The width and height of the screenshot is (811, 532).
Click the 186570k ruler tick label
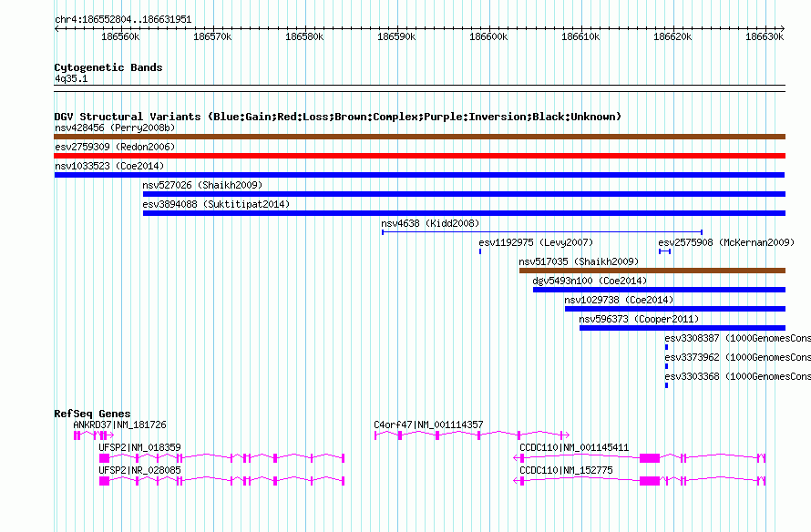click(x=212, y=36)
